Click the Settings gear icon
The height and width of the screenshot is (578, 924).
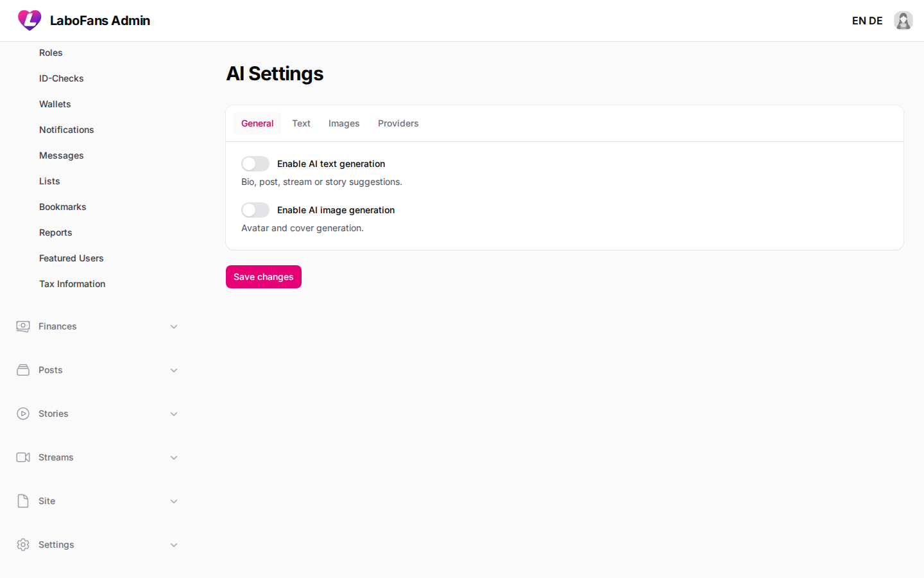click(23, 545)
